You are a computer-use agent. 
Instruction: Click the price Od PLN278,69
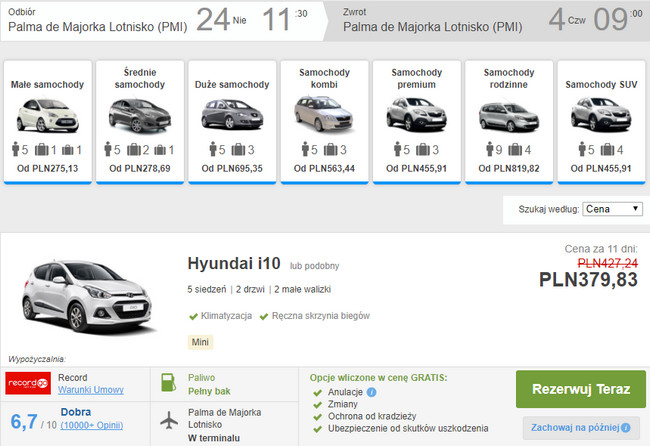[140, 169]
